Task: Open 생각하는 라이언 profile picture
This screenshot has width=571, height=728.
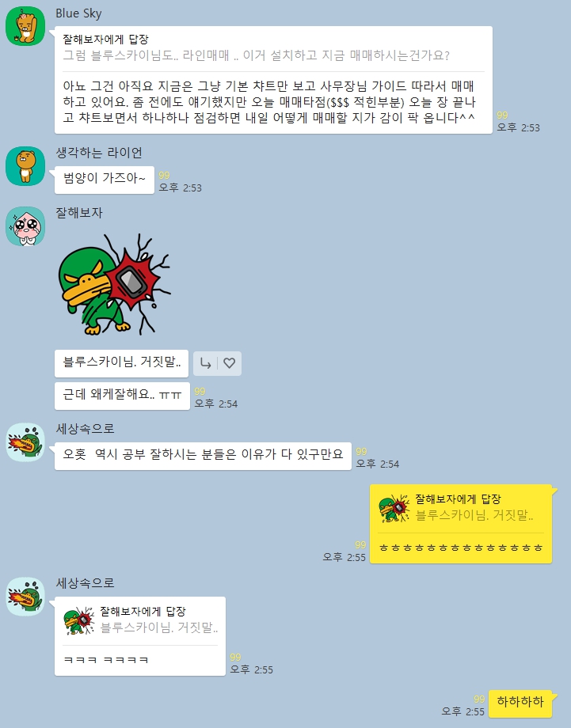Action: [25, 166]
